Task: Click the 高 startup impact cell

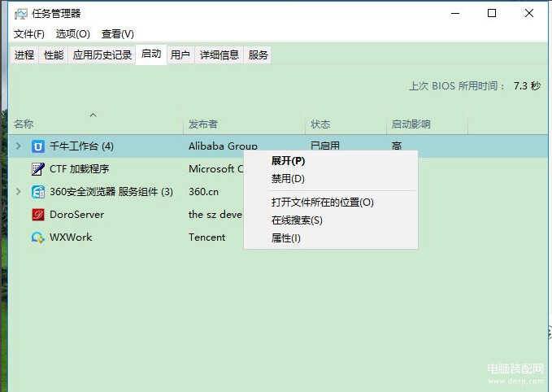Action: (x=397, y=146)
